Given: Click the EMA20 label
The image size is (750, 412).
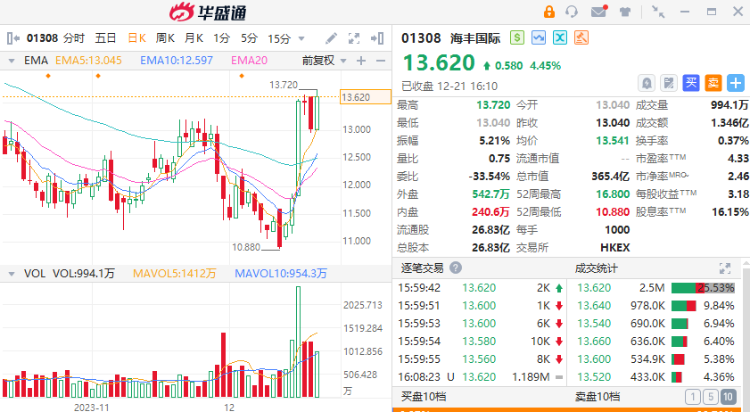Looking at the screenshot, I should (249, 61).
